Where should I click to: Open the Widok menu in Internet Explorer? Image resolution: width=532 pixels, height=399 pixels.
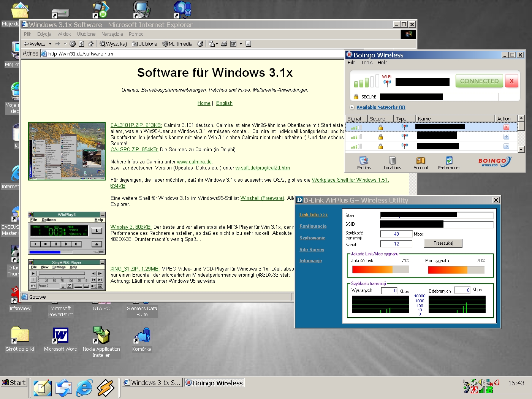[64, 34]
